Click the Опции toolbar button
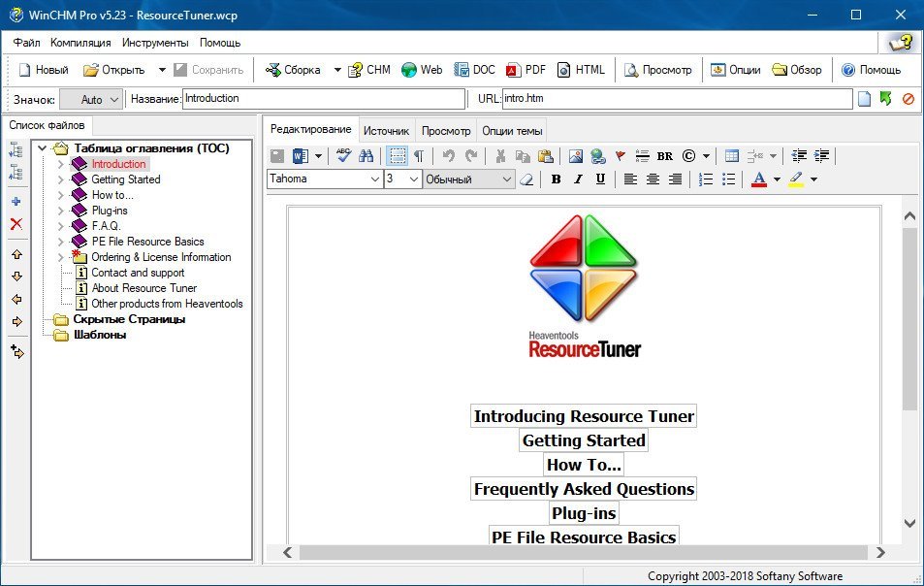The height and width of the screenshot is (586, 924). 736,70
